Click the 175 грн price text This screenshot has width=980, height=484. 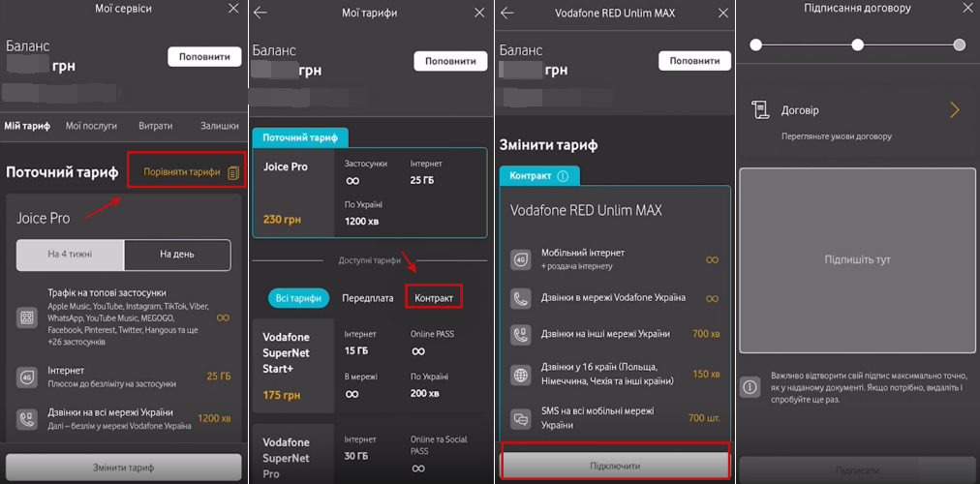281,395
